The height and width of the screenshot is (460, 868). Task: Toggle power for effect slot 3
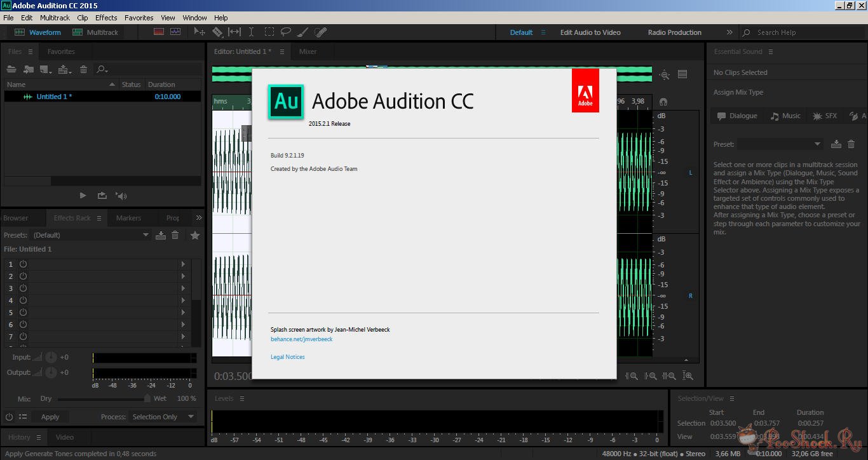(x=23, y=288)
